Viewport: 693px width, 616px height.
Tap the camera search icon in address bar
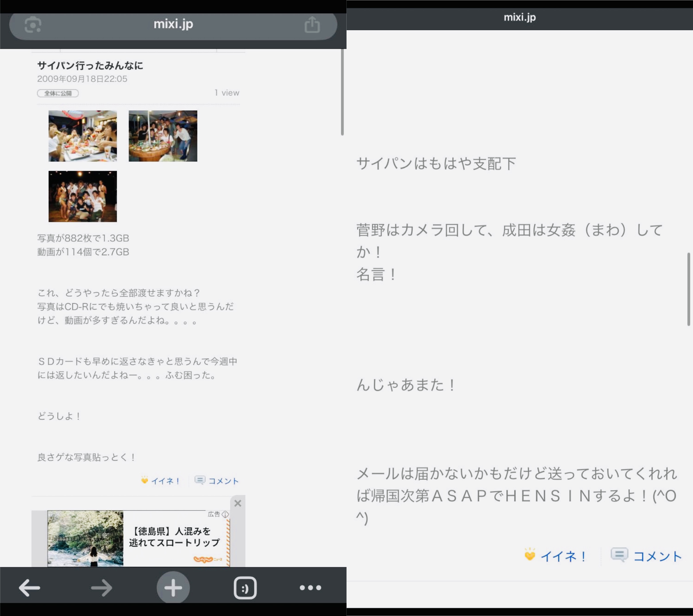point(33,25)
